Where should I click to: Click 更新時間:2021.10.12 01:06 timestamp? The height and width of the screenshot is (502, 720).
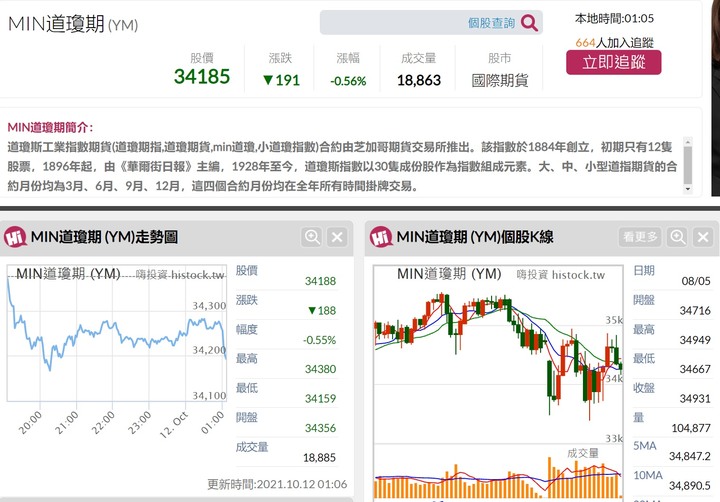point(277,484)
